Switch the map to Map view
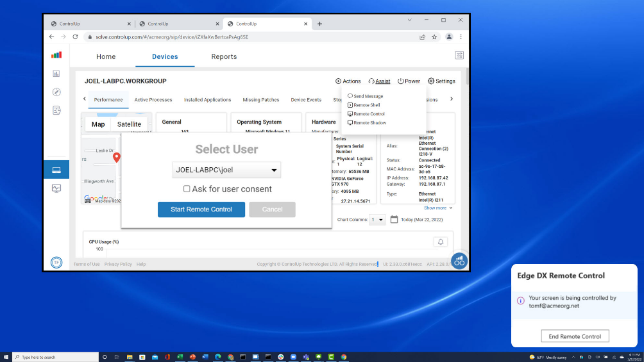 tap(98, 124)
